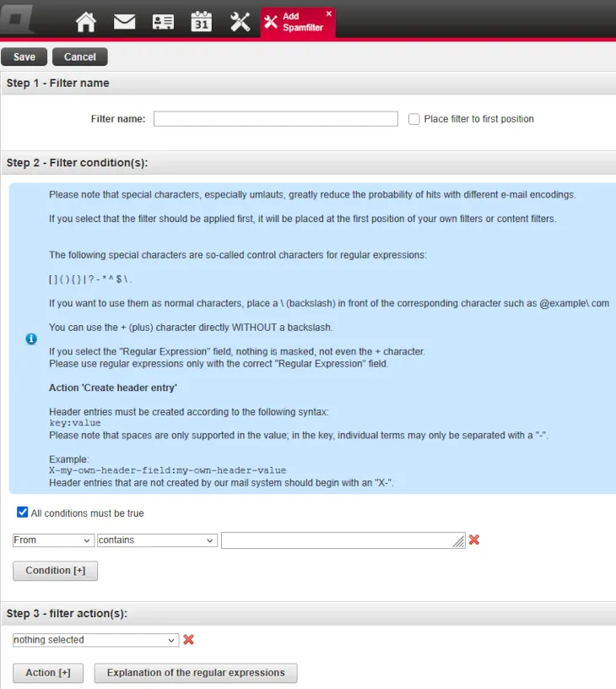
Task: Open the nothing selected action dropdown
Action: (95, 640)
